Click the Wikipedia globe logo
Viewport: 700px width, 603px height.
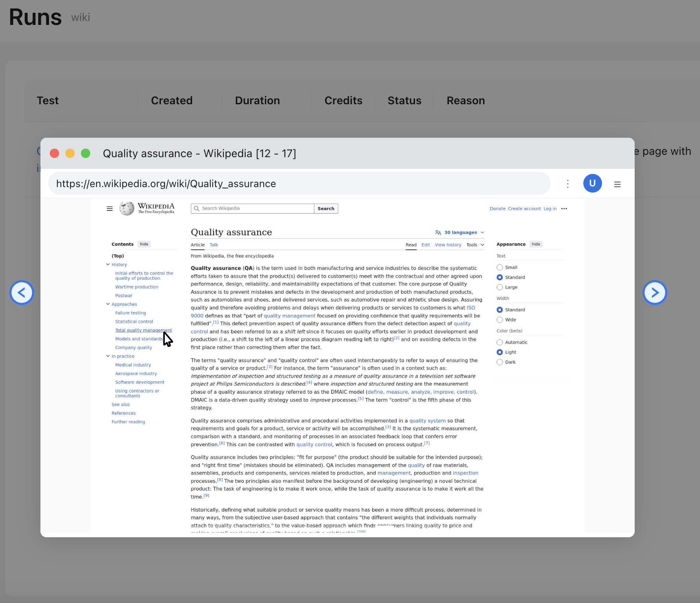tap(127, 209)
